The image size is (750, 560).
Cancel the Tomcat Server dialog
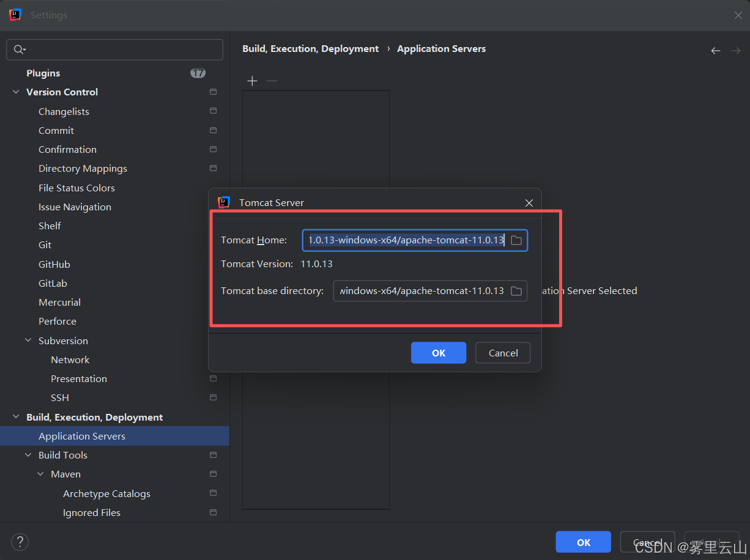pos(503,353)
